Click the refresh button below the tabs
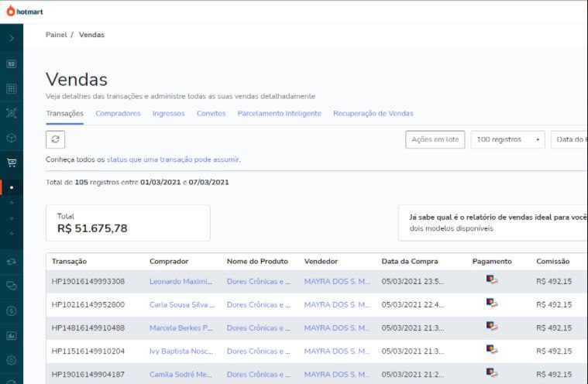 coord(55,139)
